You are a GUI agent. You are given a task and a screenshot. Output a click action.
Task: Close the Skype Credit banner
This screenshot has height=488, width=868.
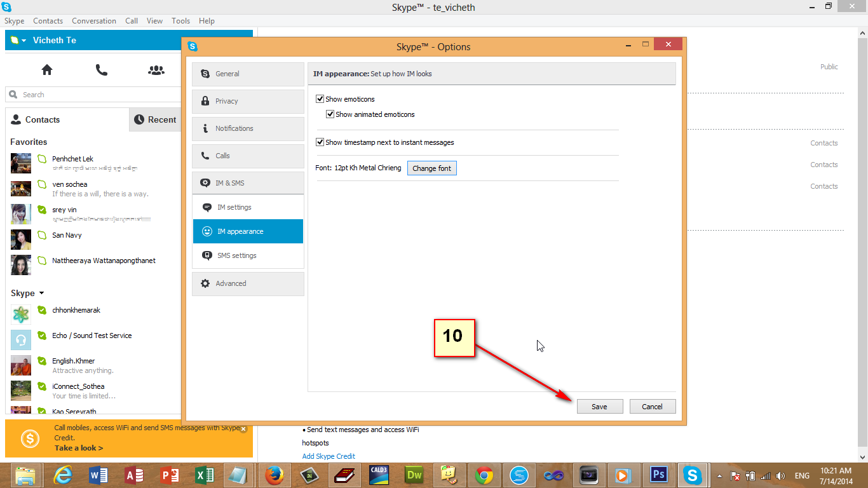(x=243, y=429)
